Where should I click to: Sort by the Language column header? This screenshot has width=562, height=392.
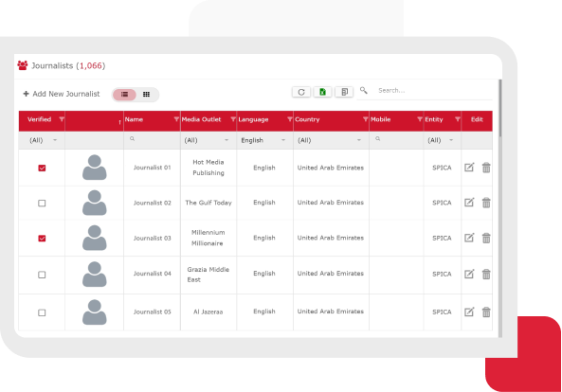click(253, 119)
